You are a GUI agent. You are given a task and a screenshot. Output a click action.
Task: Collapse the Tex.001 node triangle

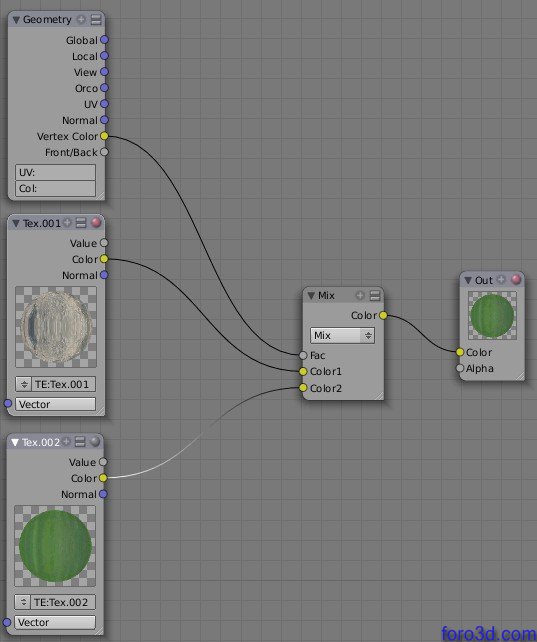click(x=16, y=223)
